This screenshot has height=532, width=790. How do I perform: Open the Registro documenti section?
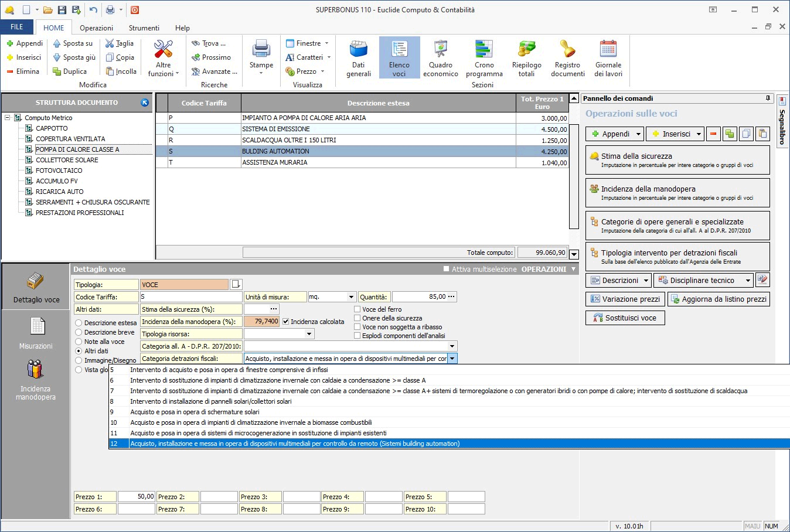click(567, 58)
